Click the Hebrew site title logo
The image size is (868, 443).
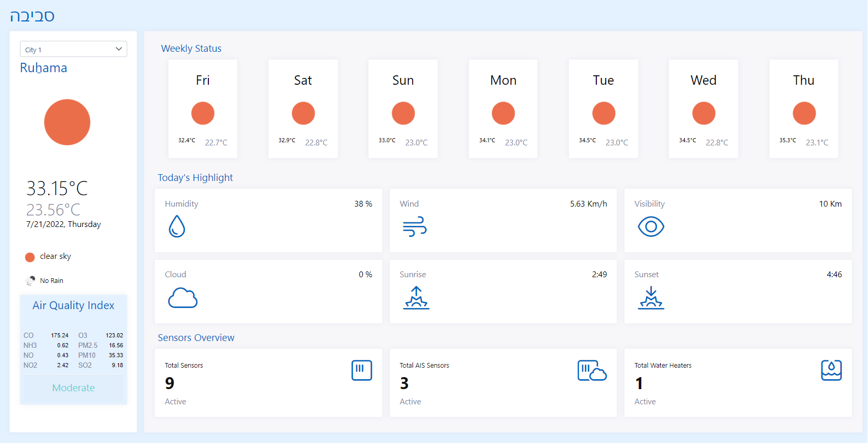pyautogui.click(x=32, y=16)
